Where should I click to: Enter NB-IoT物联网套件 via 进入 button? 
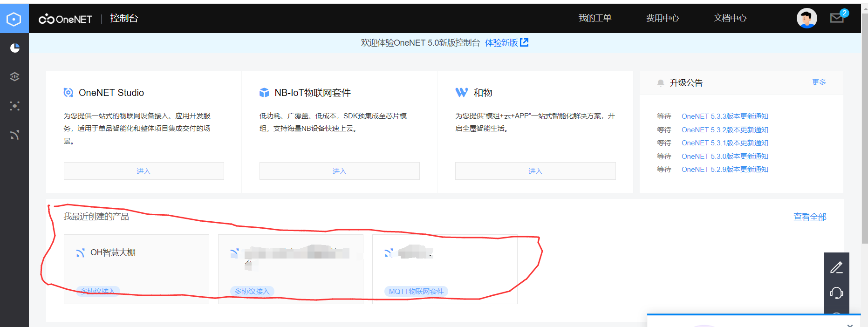tap(340, 171)
